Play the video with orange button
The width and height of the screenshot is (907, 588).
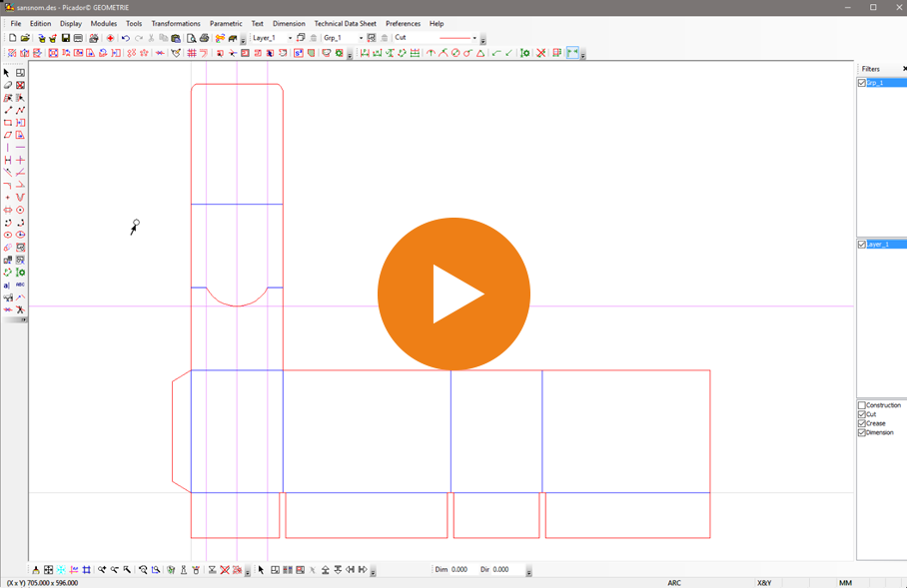tap(453, 294)
